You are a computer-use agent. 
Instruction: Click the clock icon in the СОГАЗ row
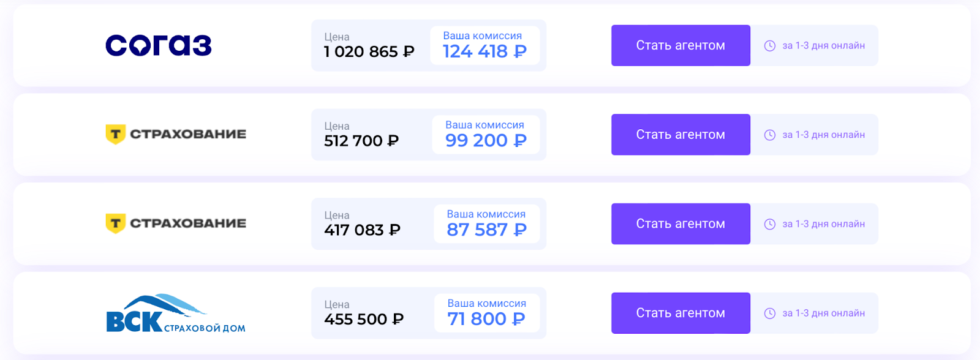(x=770, y=45)
